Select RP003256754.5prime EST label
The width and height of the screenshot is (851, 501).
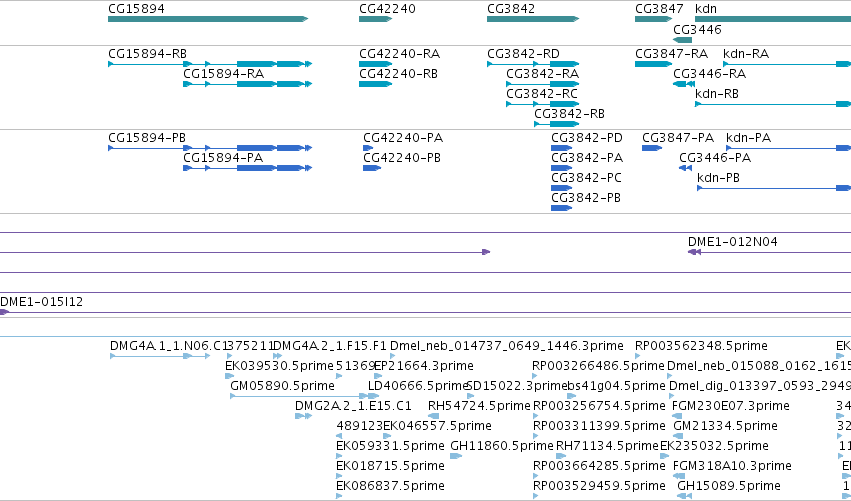click(599, 406)
